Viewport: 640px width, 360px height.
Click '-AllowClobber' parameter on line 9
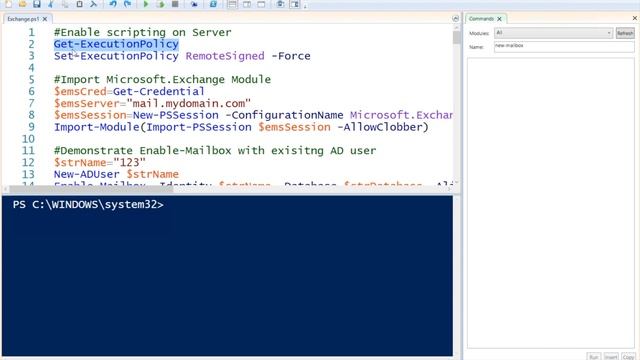[379, 127]
